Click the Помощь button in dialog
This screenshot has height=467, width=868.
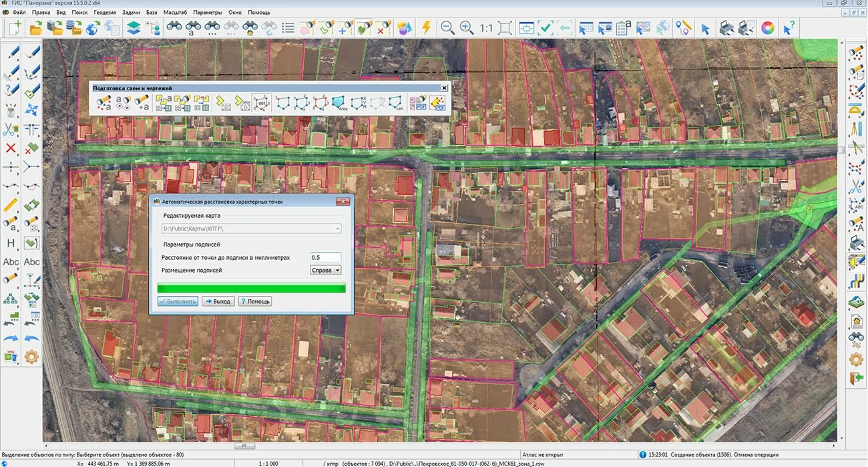(255, 301)
